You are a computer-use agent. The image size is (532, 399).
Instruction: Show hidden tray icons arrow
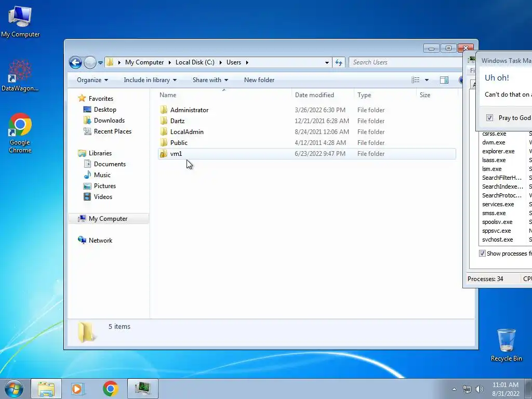(454, 389)
